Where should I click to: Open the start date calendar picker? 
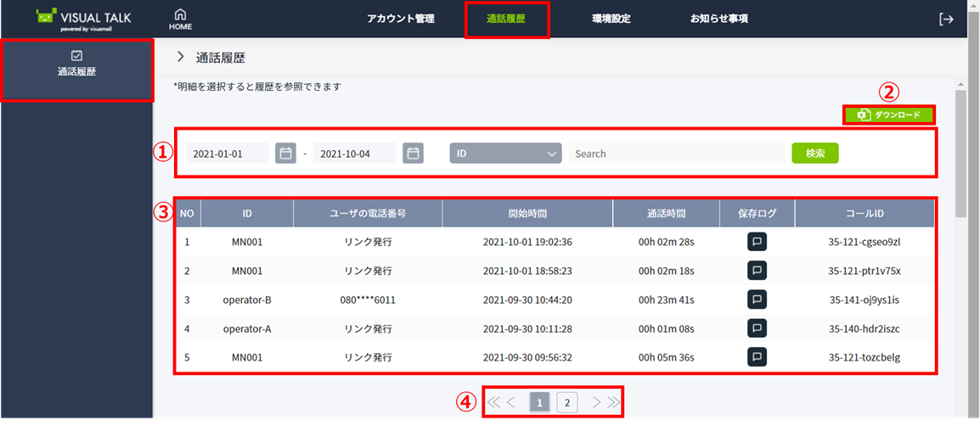tap(286, 154)
